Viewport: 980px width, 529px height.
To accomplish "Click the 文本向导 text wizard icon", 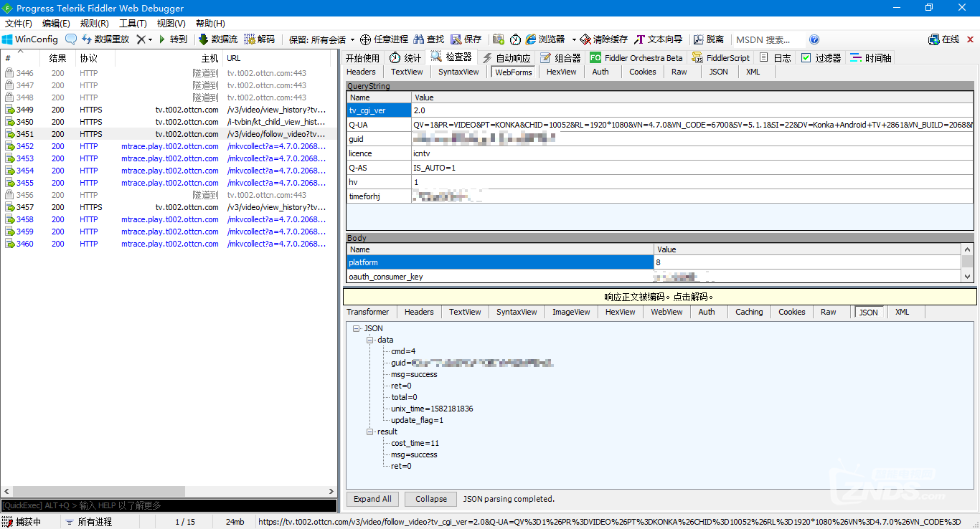I will pyautogui.click(x=640, y=39).
